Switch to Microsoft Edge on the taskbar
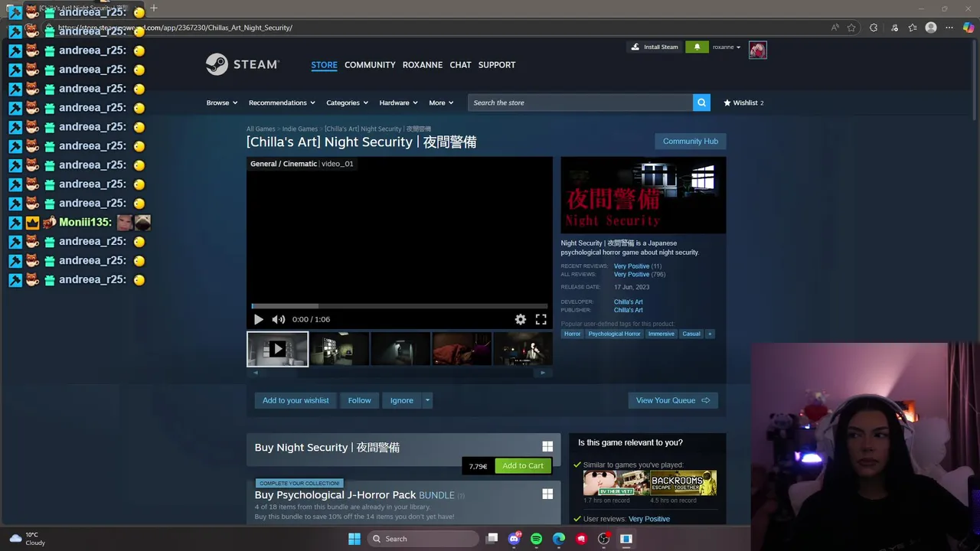Image resolution: width=980 pixels, height=551 pixels. [559, 539]
